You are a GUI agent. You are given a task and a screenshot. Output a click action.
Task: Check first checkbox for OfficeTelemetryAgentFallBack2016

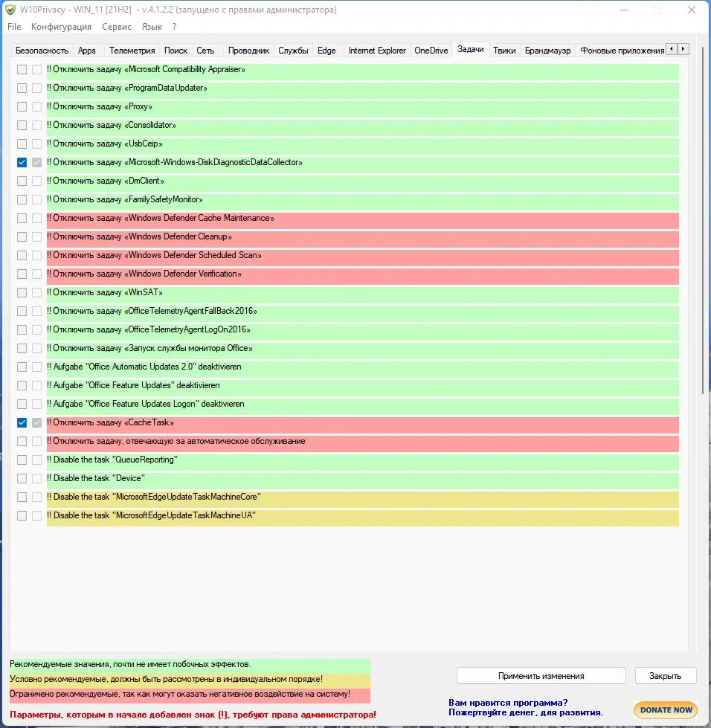pyautogui.click(x=22, y=311)
